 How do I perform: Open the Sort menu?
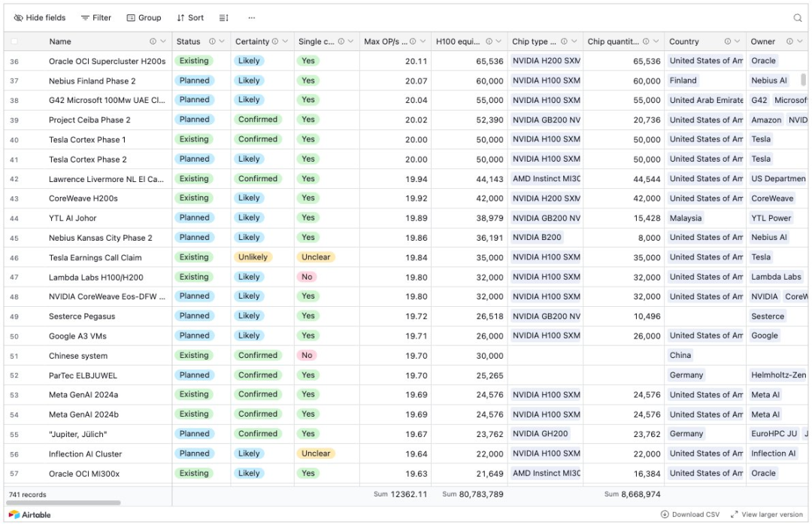[x=190, y=17]
